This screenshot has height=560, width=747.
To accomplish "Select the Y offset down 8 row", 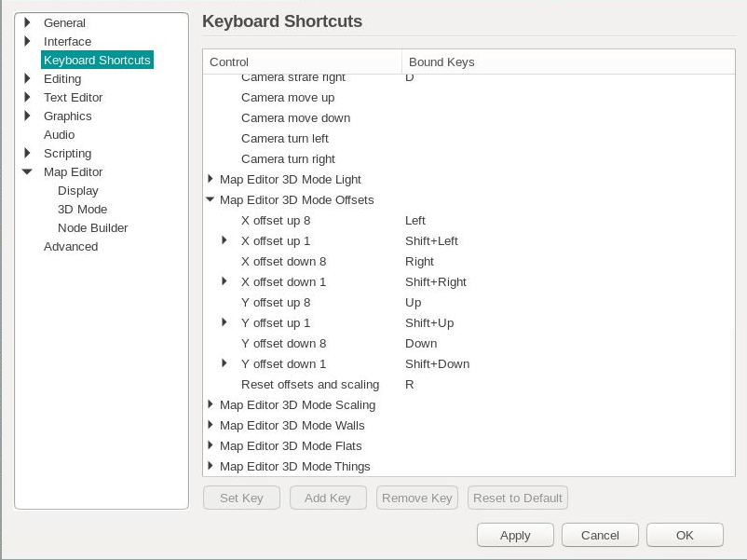I will [x=469, y=343].
